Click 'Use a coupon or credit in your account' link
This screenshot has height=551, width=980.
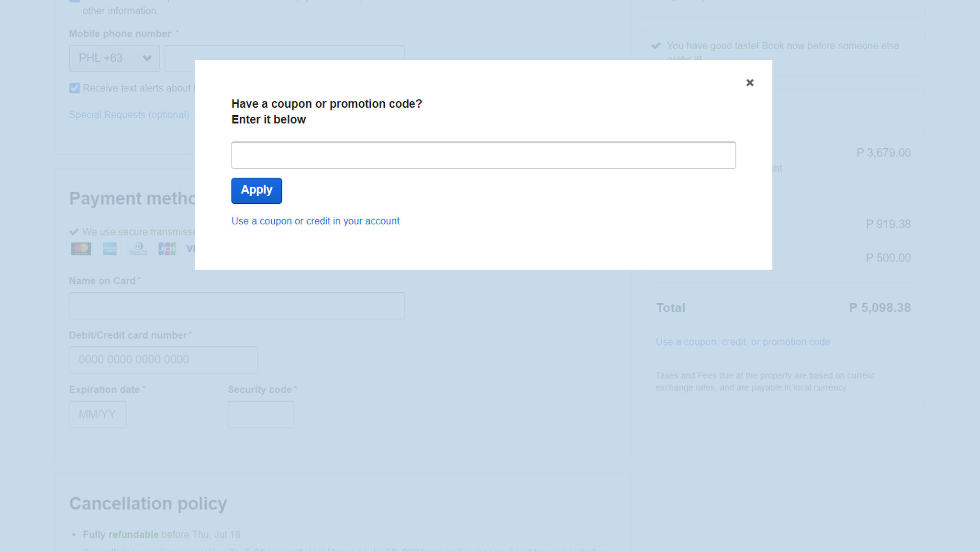(x=315, y=220)
